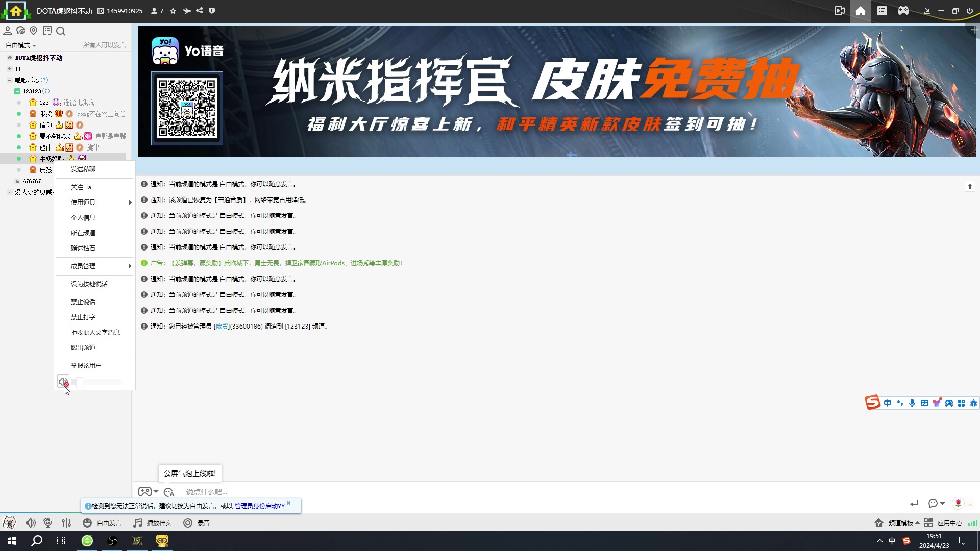Open the search magnifier icon in sidebar toolbar

pyautogui.click(x=61, y=32)
